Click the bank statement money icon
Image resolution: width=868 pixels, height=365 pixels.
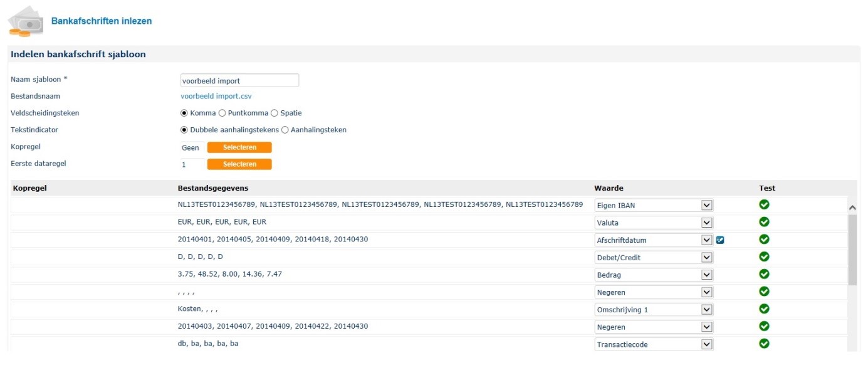click(26, 21)
